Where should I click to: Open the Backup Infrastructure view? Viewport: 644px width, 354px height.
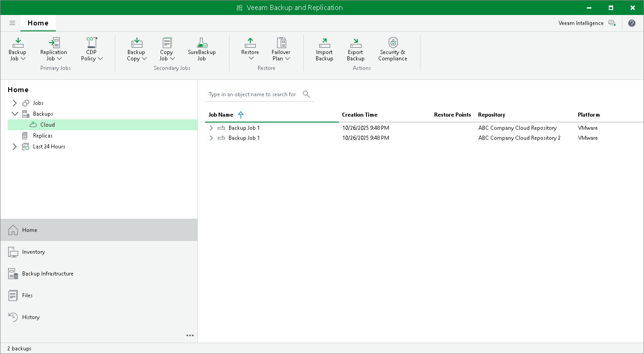[x=48, y=274]
